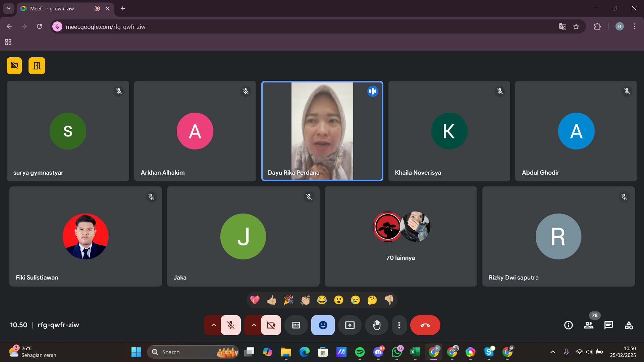Viewport: 644px width, 362px height.
Task: Click the '70 lainnya' participants tile
Action: [x=401, y=236]
